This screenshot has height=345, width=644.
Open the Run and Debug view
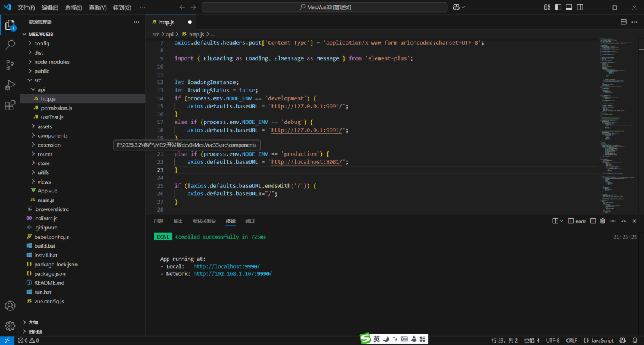10,85
